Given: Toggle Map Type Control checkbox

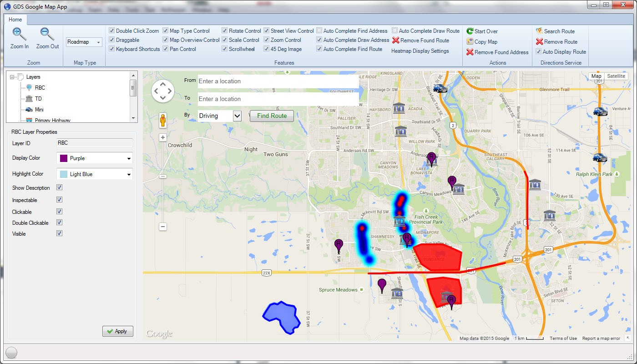Looking at the screenshot, I should (x=166, y=31).
